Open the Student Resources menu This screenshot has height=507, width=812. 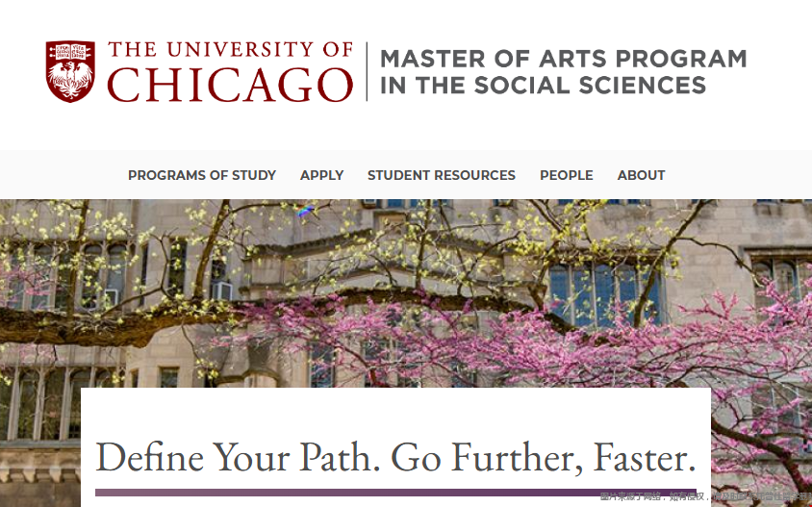click(x=442, y=175)
